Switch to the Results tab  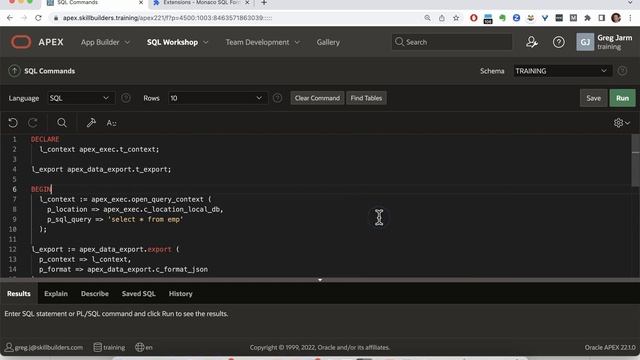point(19,293)
